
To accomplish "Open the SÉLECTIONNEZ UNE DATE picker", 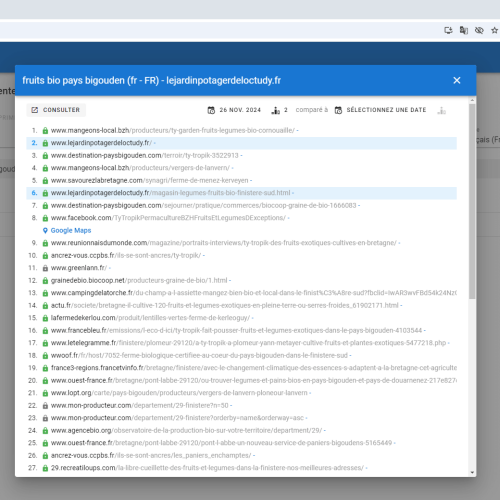I will pos(380,110).
